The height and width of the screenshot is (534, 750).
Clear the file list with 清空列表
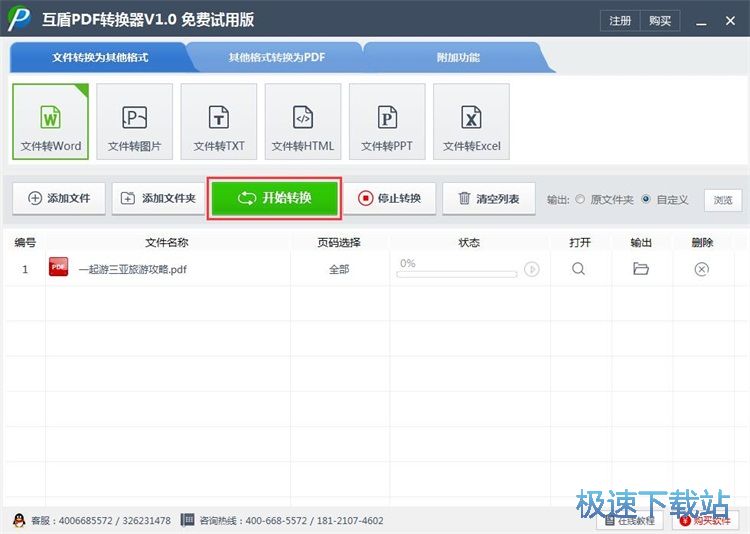click(x=489, y=198)
